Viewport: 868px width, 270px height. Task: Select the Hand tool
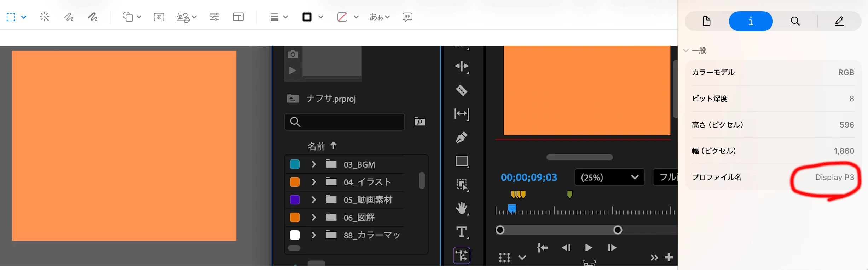point(462,208)
